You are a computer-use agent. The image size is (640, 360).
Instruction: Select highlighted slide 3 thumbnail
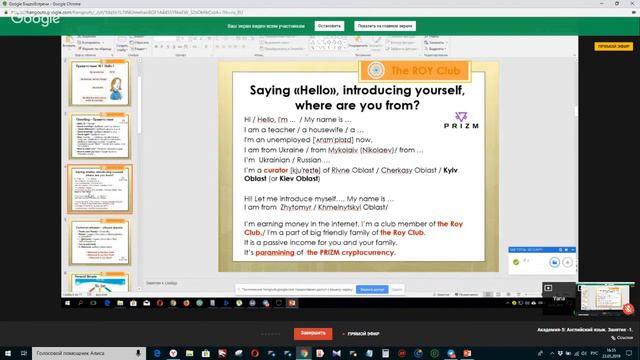point(100,189)
